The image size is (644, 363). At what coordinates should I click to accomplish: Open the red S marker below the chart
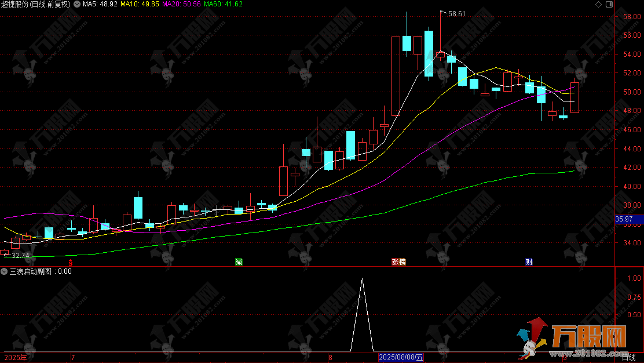(x=71, y=262)
